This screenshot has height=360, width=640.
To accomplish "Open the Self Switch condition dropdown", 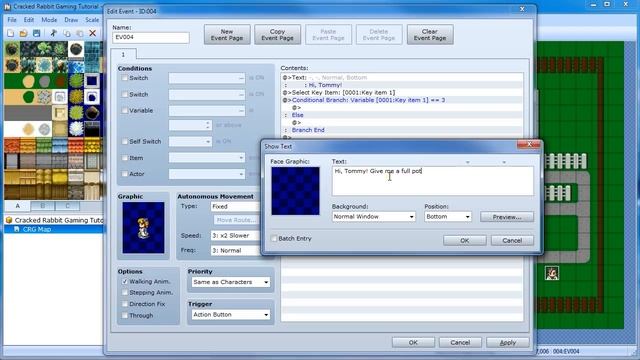I will pos(190,142).
